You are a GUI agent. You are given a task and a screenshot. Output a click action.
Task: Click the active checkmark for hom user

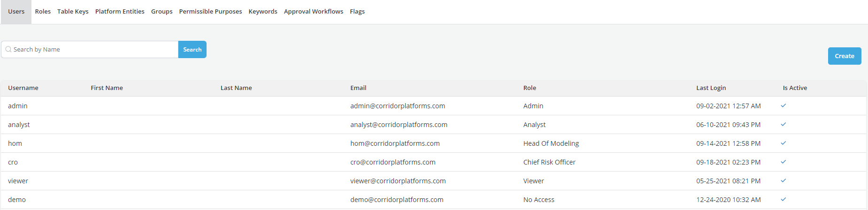tap(783, 143)
